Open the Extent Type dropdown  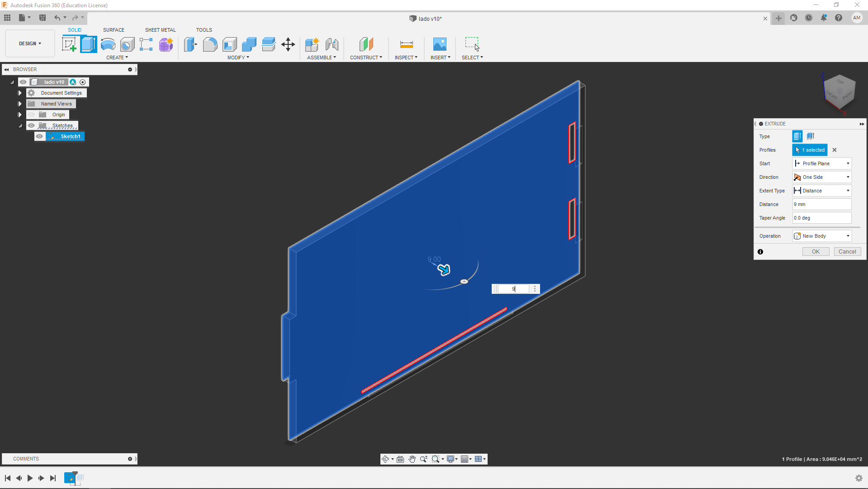pyautogui.click(x=822, y=191)
